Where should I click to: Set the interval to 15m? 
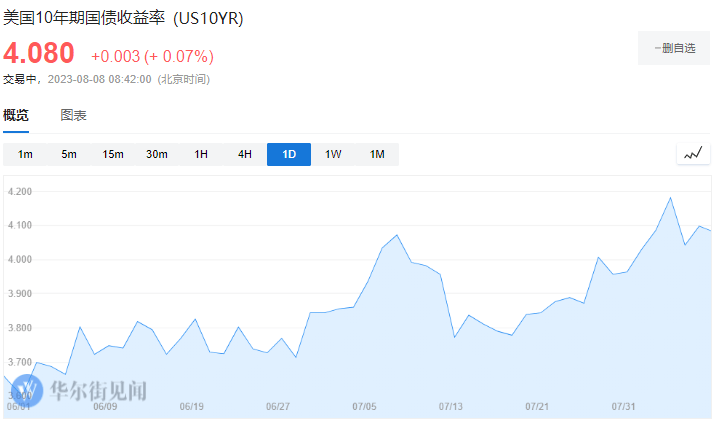(x=113, y=154)
